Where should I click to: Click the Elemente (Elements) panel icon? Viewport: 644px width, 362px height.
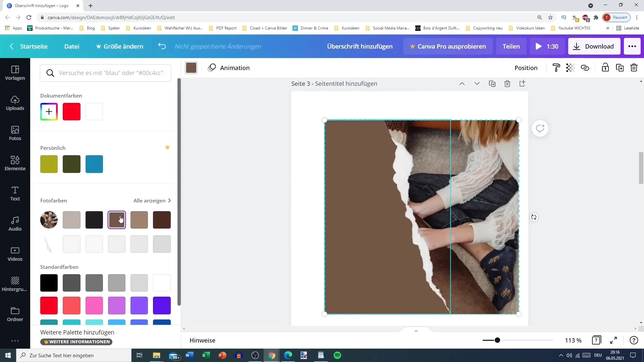point(15,163)
